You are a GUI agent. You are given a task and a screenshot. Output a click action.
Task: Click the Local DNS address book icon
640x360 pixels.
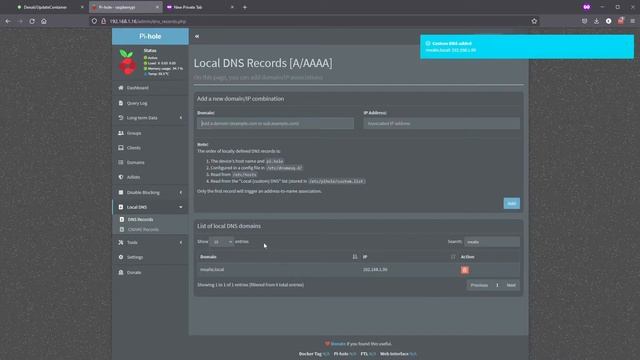(x=121, y=207)
